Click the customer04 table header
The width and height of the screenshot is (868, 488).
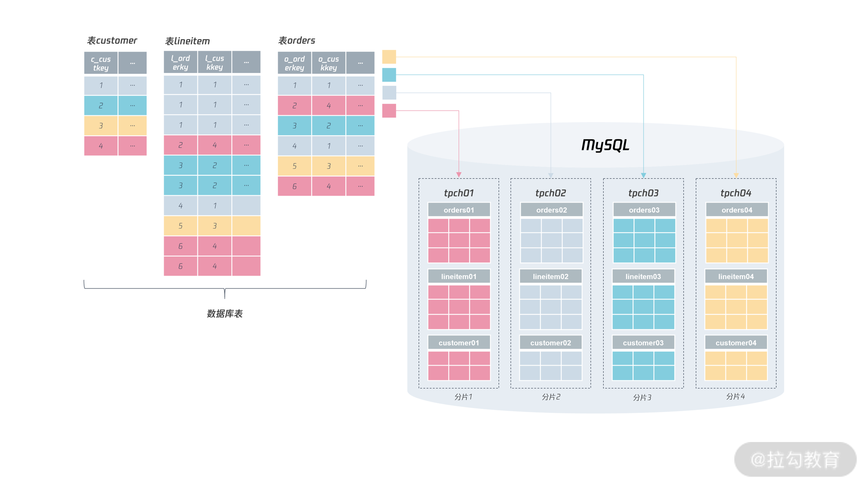736,343
